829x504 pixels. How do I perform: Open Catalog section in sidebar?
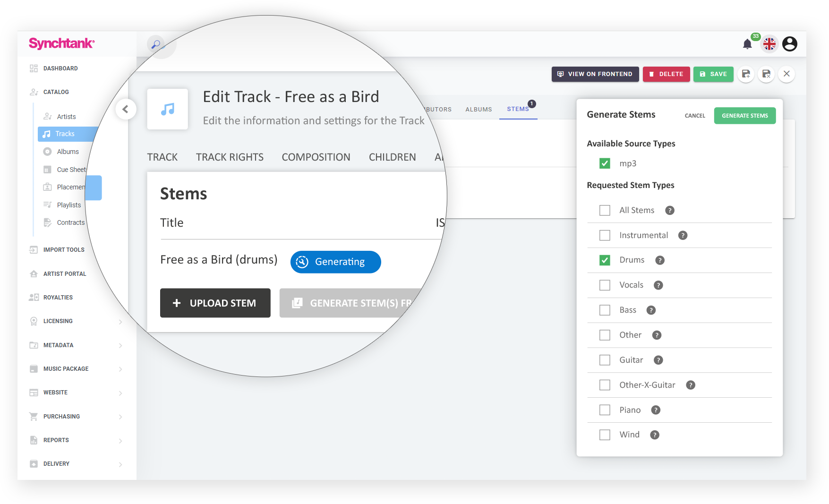(x=56, y=92)
